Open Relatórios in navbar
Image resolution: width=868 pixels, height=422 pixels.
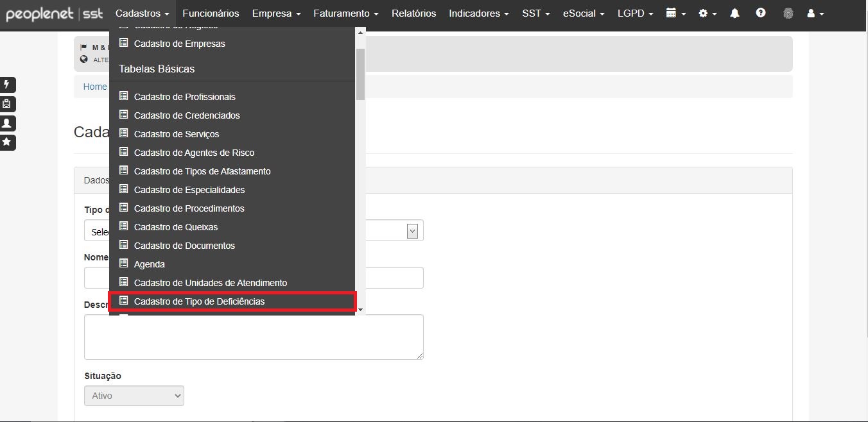(x=413, y=13)
